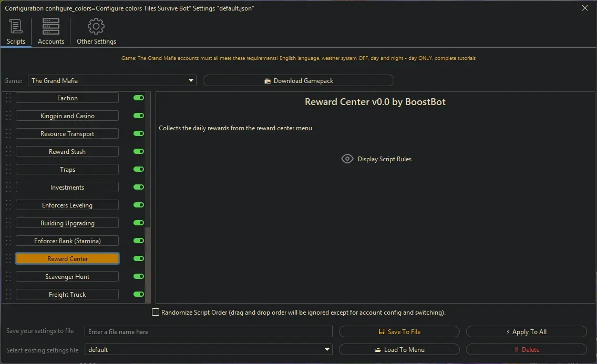Click the file name input field
597x364 pixels.
click(x=208, y=331)
